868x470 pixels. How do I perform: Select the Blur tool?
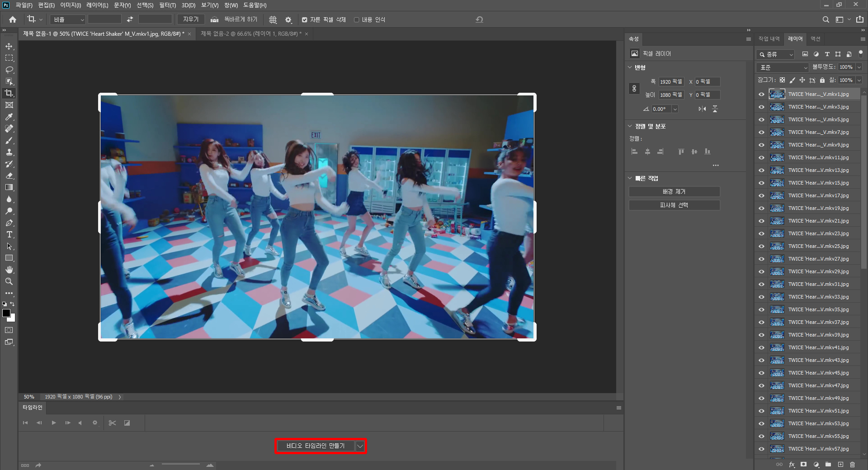pos(9,199)
